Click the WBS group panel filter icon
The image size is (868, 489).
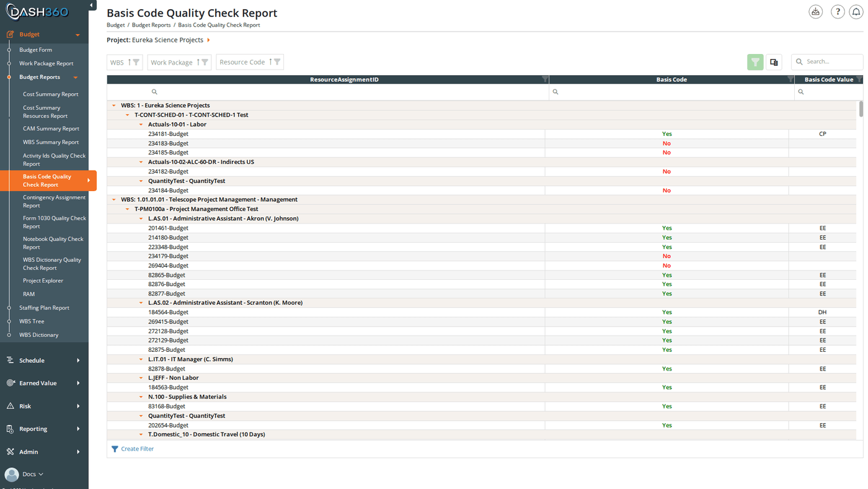click(136, 62)
